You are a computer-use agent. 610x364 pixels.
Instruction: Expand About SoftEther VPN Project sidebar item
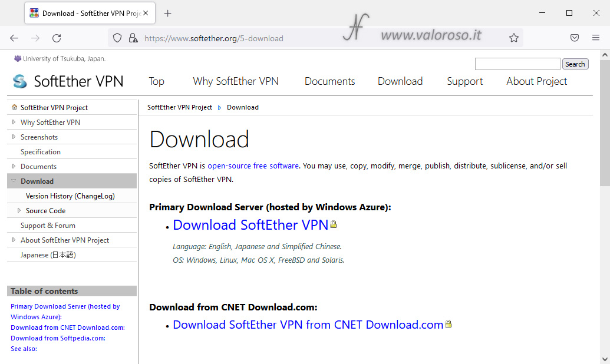coord(14,240)
